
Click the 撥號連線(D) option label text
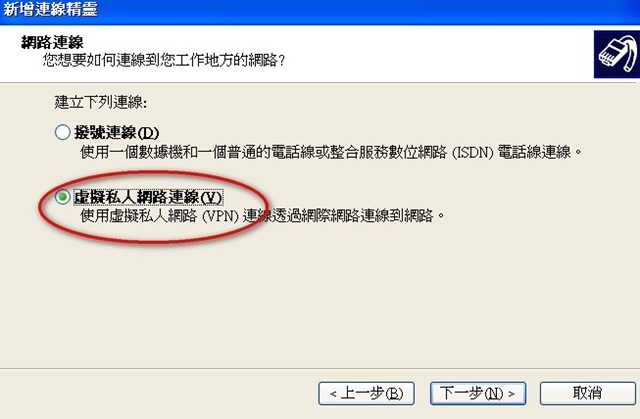point(116,133)
